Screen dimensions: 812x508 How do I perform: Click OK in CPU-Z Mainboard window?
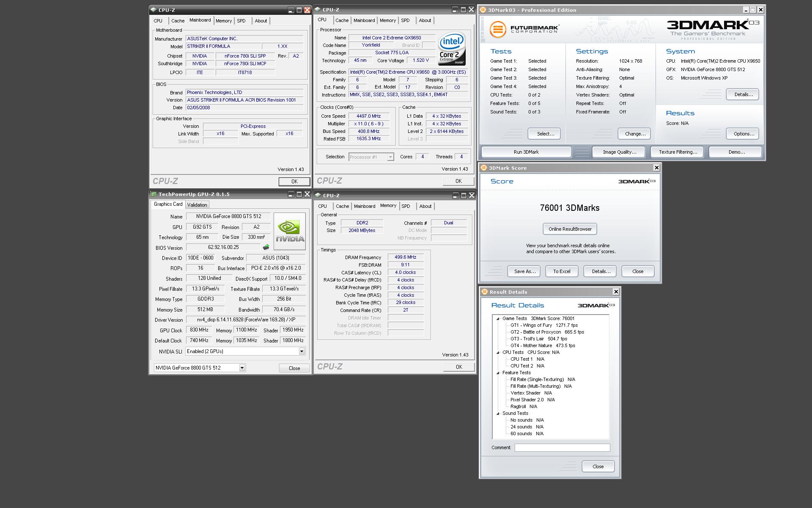[294, 181]
